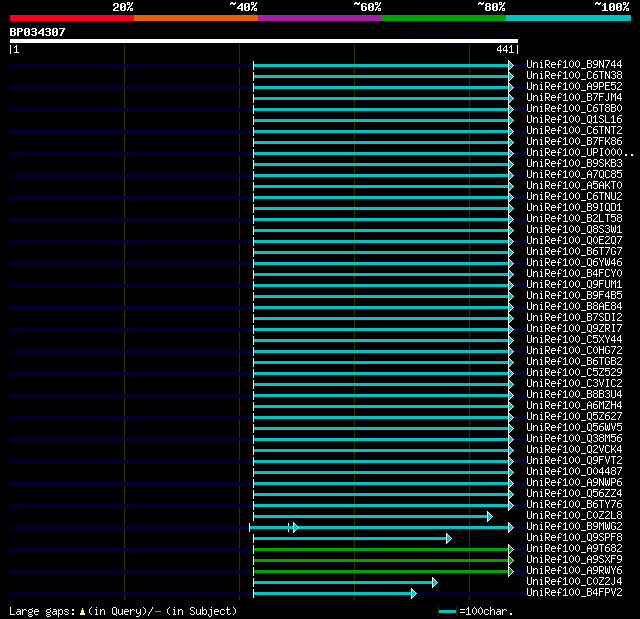Click the UniRef100_Q38M56 label
640x619 pixels.
574,439
